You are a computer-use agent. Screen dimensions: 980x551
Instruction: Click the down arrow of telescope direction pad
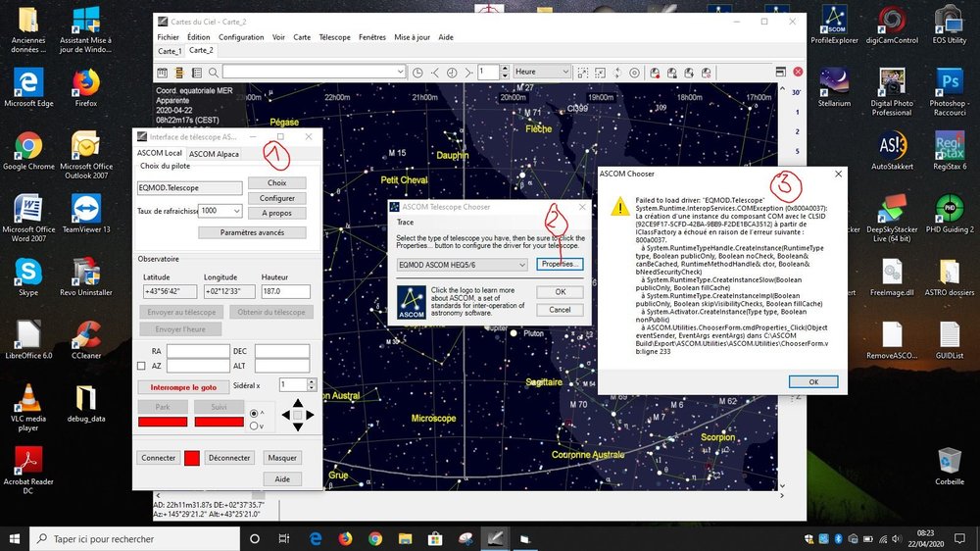(x=298, y=427)
